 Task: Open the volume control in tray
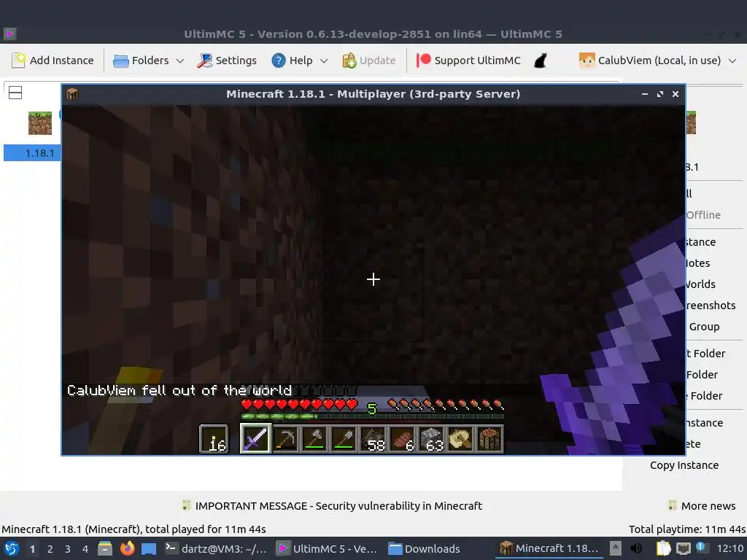[636, 548]
